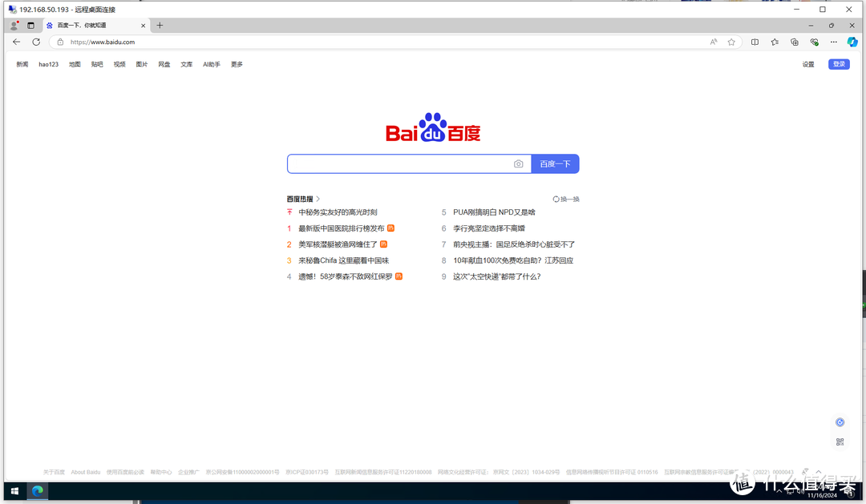Image resolution: width=866 pixels, height=504 pixels.
Task: Add current page to favorites with star icon
Action: (x=730, y=42)
